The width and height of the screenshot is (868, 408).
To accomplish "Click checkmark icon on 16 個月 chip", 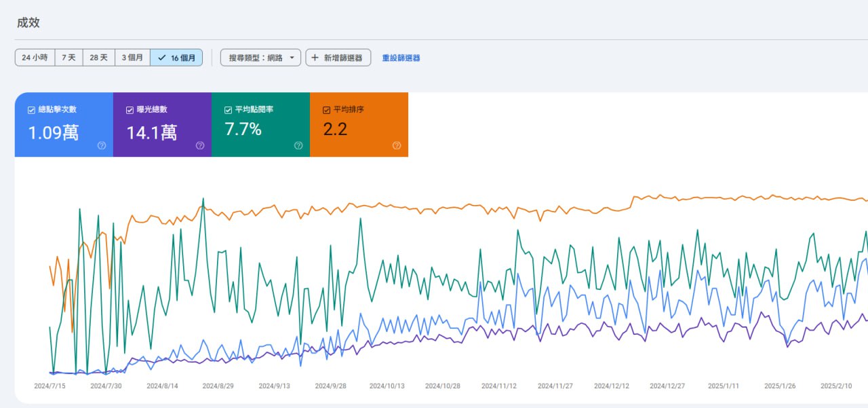I will 161,58.
